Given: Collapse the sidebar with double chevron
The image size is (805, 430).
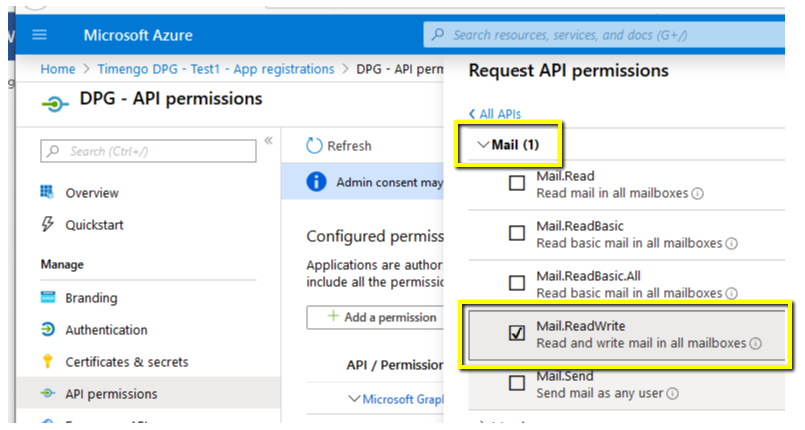Looking at the screenshot, I should 268,141.
